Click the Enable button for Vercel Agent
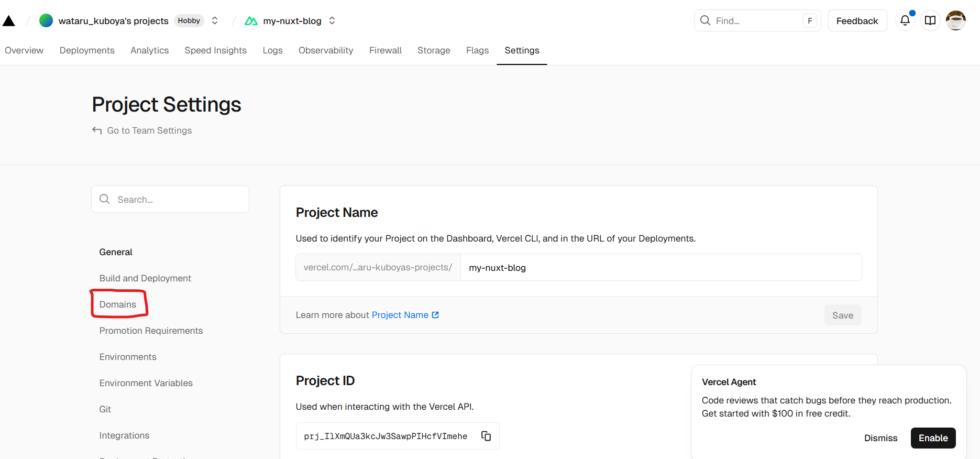The image size is (980, 459). point(932,438)
